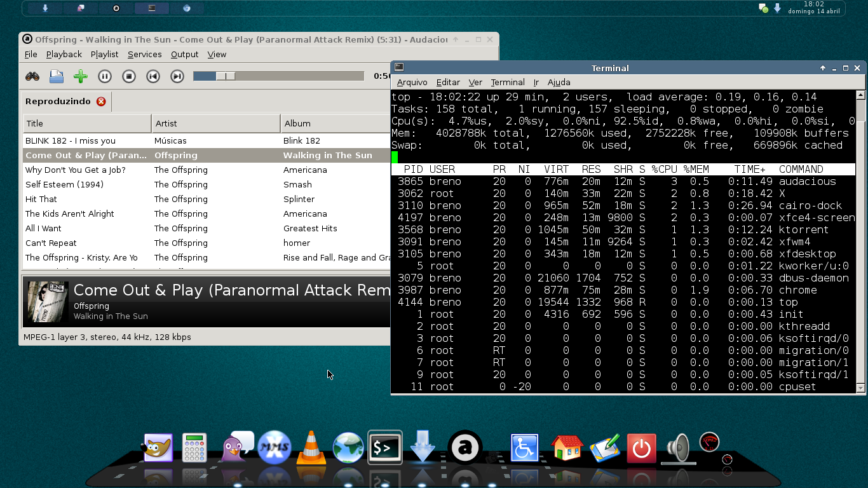This screenshot has width=868, height=488.
Task: Click the binoculars search icon in Audacious
Action: [x=32, y=76]
